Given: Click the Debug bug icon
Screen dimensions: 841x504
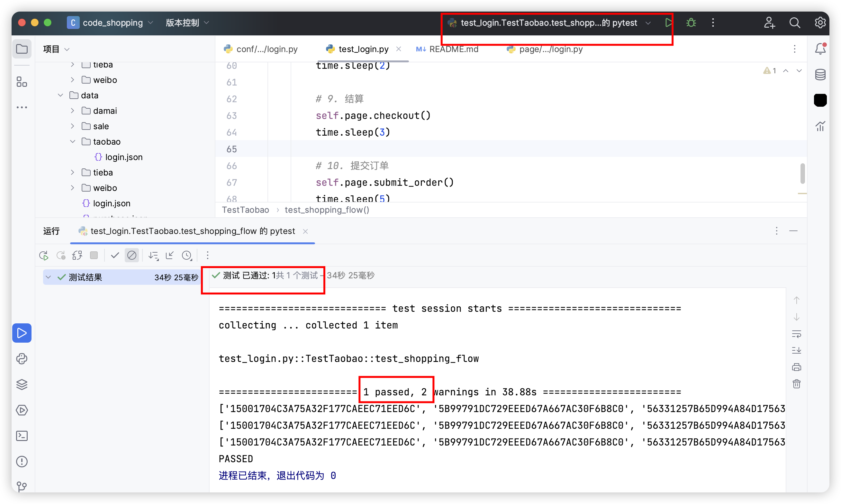Looking at the screenshot, I should 691,23.
